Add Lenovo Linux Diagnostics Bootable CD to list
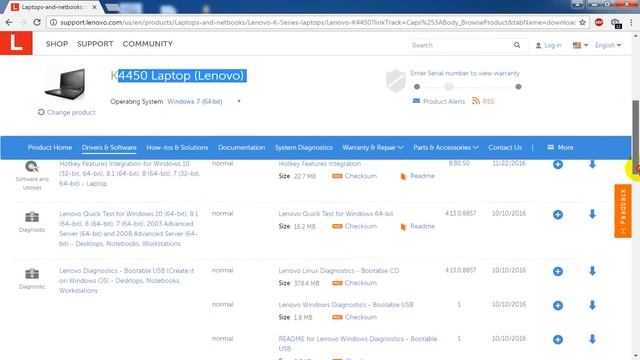This screenshot has width=640, height=360. point(558,271)
